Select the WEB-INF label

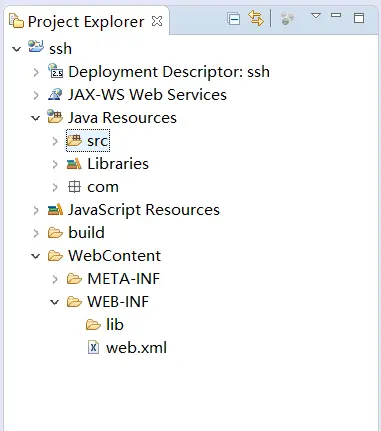tap(118, 302)
